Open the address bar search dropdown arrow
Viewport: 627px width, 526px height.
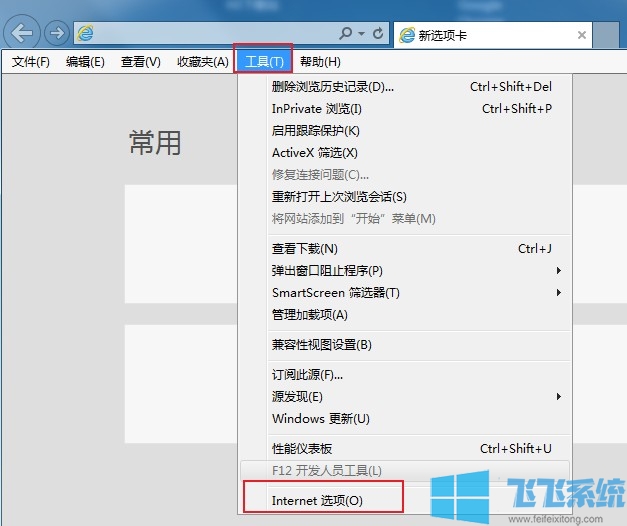(x=361, y=34)
